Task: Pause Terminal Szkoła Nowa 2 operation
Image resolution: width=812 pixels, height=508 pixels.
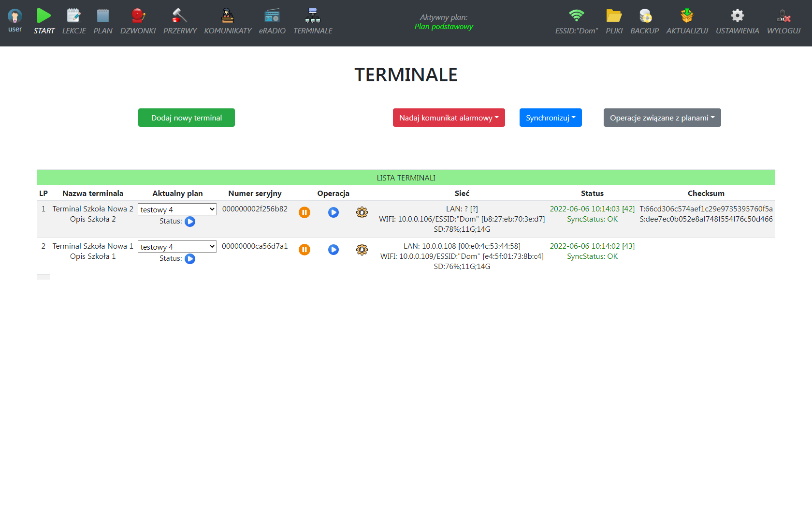Action: 304,212
